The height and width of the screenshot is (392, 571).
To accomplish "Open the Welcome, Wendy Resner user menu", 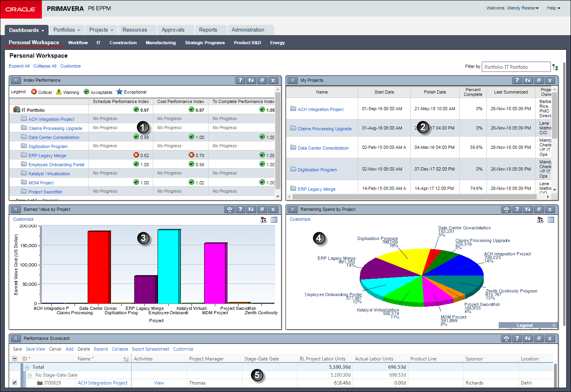I will [x=513, y=8].
